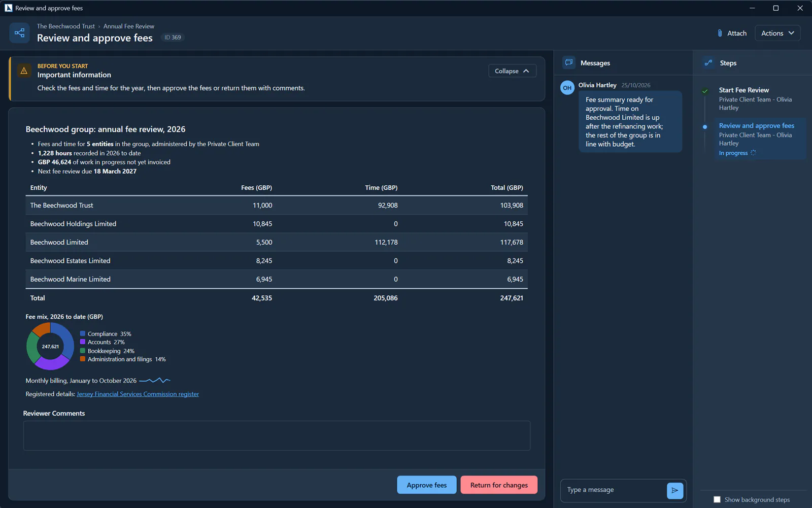
Task: Click the workflow icon beside the title
Action: tap(19, 33)
